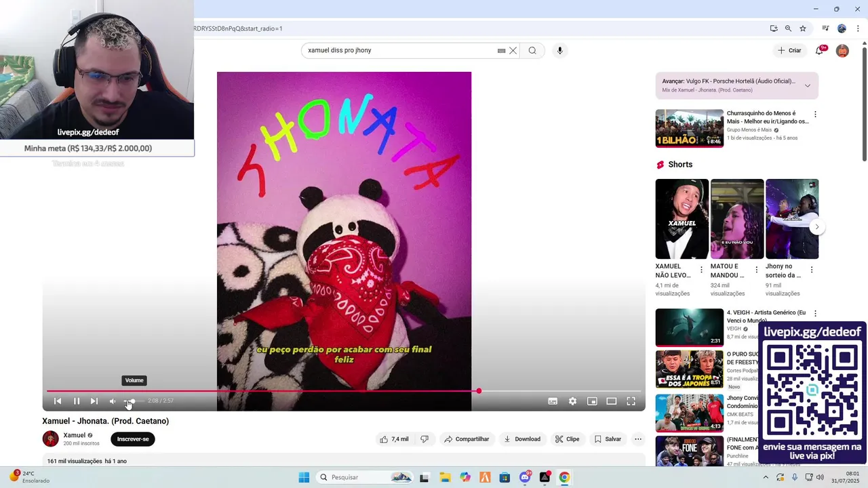Image resolution: width=868 pixels, height=488 pixels.
Task: Click the YouTube search box
Action: [400, 50]
